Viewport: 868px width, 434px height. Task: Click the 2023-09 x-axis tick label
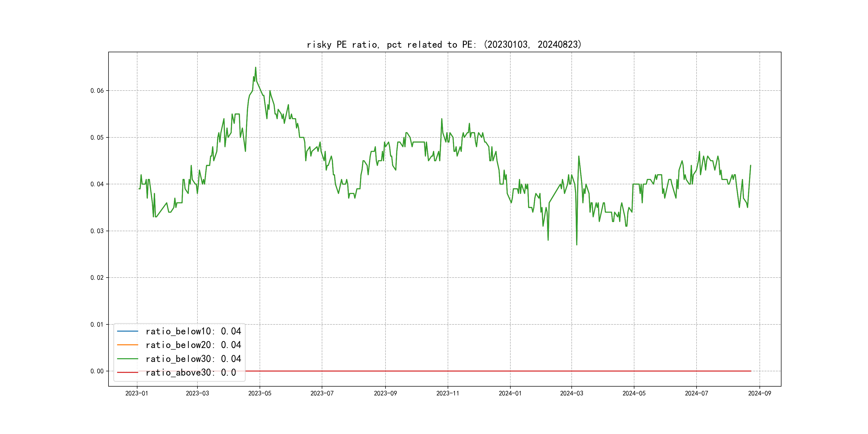point(385,393)
